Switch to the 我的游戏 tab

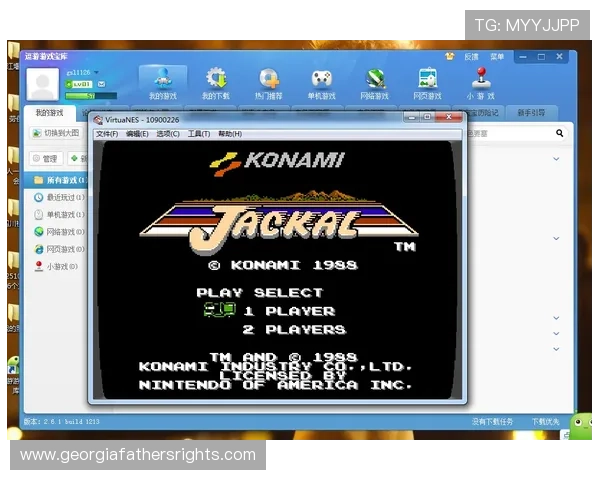49,113
